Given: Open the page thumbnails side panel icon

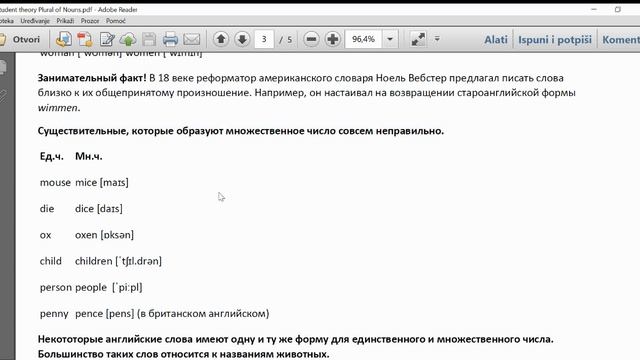Looking at the screenshot, I should pyautogui.click(x=3, y=67).
